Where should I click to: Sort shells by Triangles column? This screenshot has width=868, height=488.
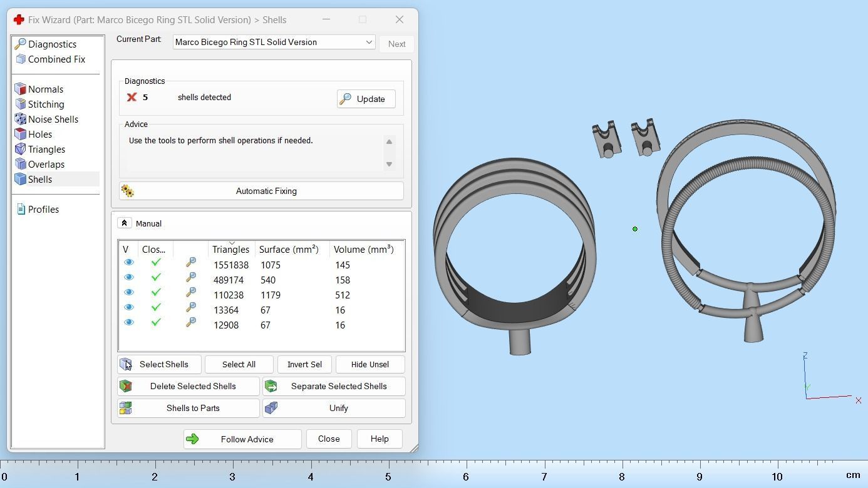[x=232, y=249]
